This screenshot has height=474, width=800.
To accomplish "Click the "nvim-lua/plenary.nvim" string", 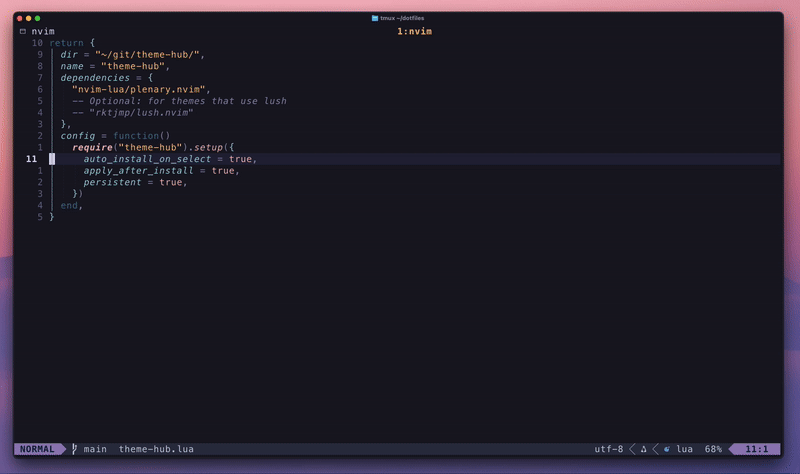I will pos(139,89).
